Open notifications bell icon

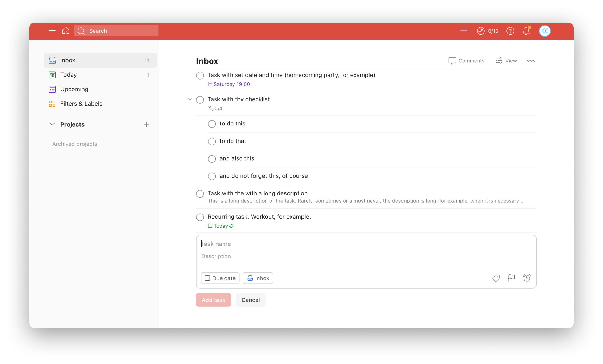pyautogui.click(x=526, y=31)
